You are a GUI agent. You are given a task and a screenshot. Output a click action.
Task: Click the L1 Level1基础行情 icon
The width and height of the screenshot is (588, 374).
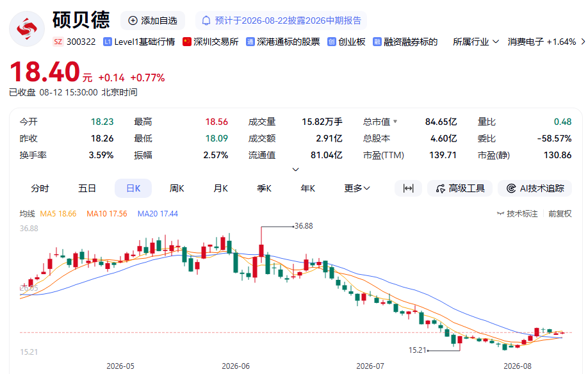click(108, 42)
